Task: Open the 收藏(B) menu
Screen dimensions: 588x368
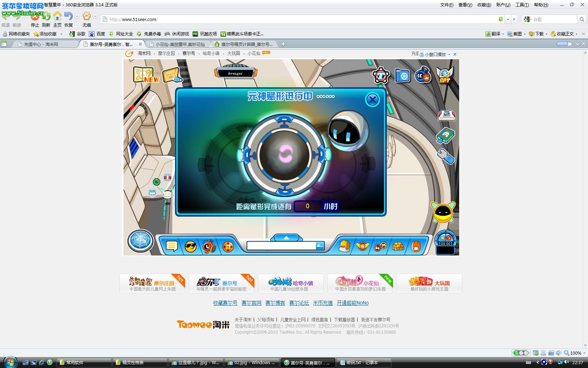Action: 484,5
